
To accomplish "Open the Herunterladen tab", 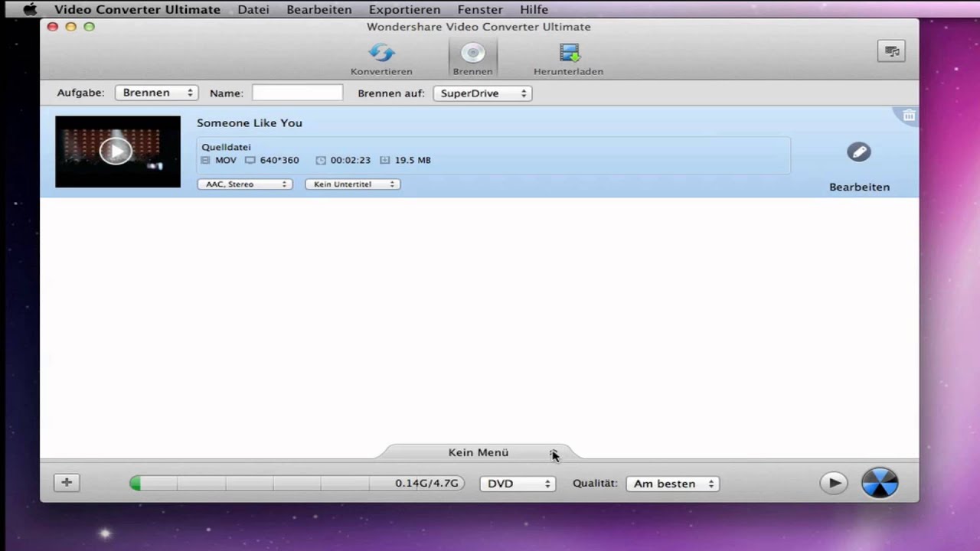I will [568, 59].
